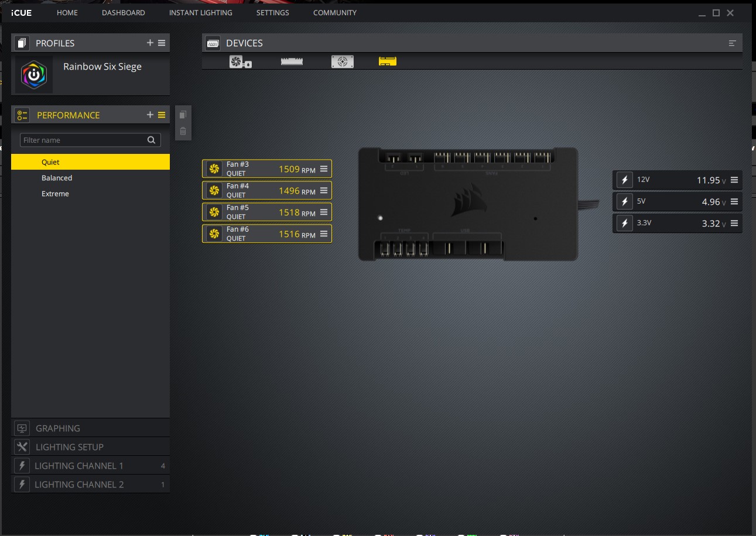Click the 3.3V rail lightning icon
756x536 pixels.
pos(625,224)
